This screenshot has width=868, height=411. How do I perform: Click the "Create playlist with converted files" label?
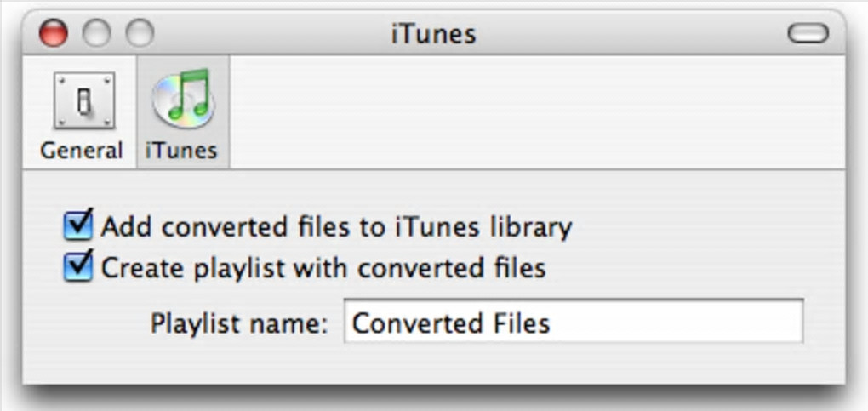[323, 268]
